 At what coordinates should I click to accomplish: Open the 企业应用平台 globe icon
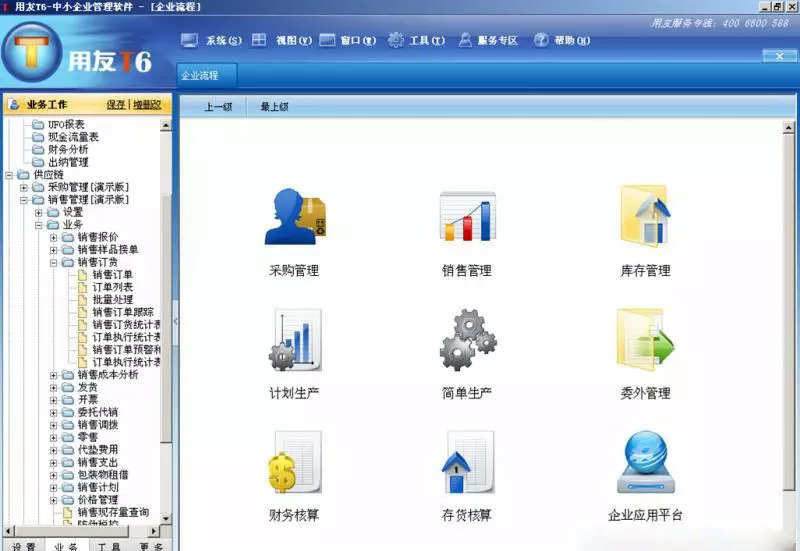coord(645,462)
